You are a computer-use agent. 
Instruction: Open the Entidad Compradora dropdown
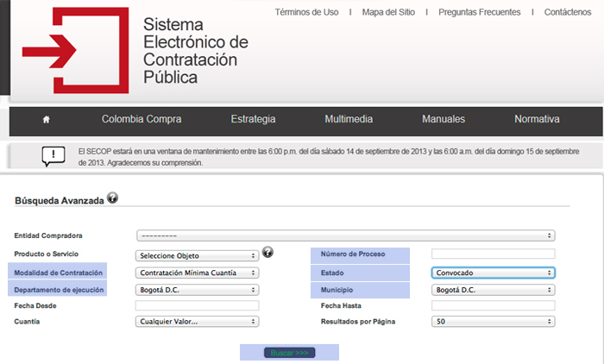[x=345, y=235]
